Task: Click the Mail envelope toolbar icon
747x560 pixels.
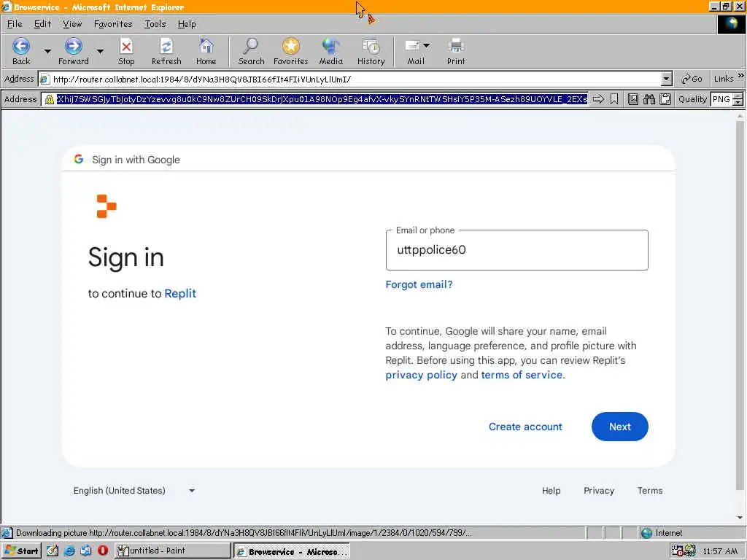Action: click(x=412, y=46)
